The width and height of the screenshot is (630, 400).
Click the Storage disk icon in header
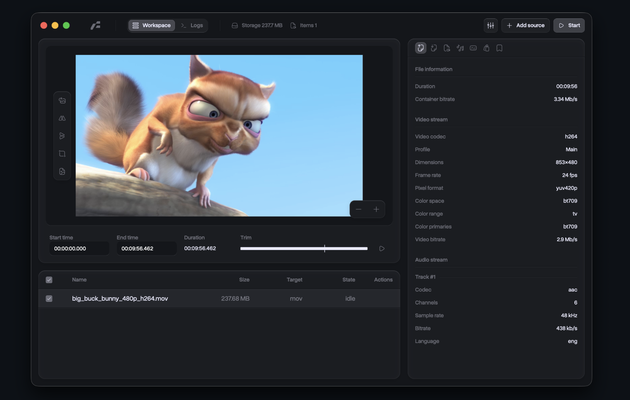pos(235,25)
